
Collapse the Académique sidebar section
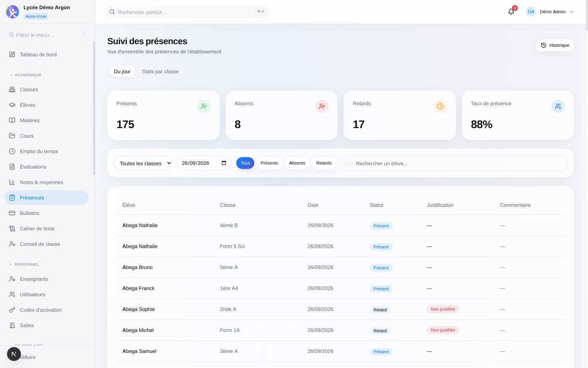click(x=26, y=75)
